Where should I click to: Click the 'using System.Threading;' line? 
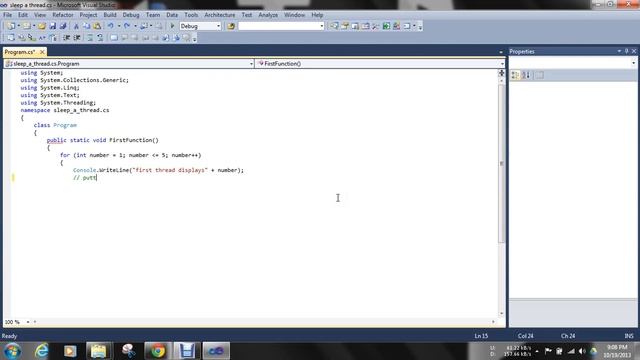[58, 103]
